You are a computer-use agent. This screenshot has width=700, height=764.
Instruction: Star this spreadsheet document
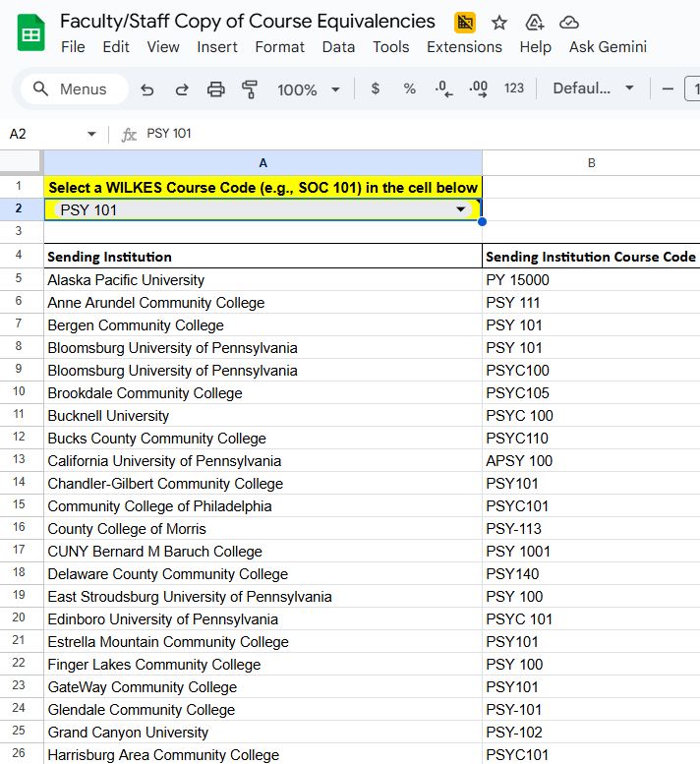(499, 23)
